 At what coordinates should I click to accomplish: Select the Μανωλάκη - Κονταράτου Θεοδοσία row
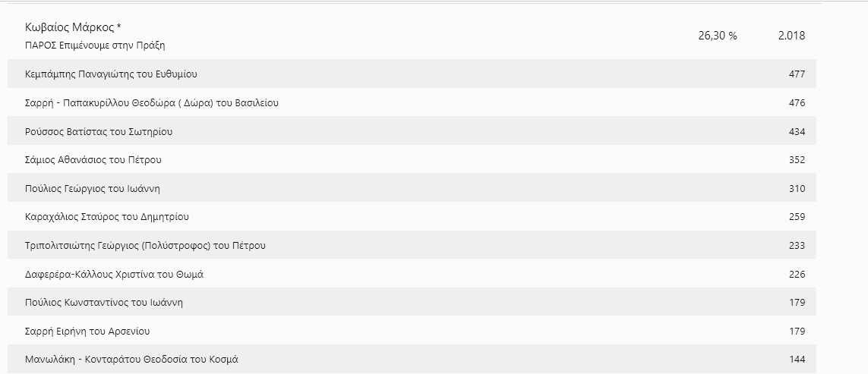coord(137,360)
